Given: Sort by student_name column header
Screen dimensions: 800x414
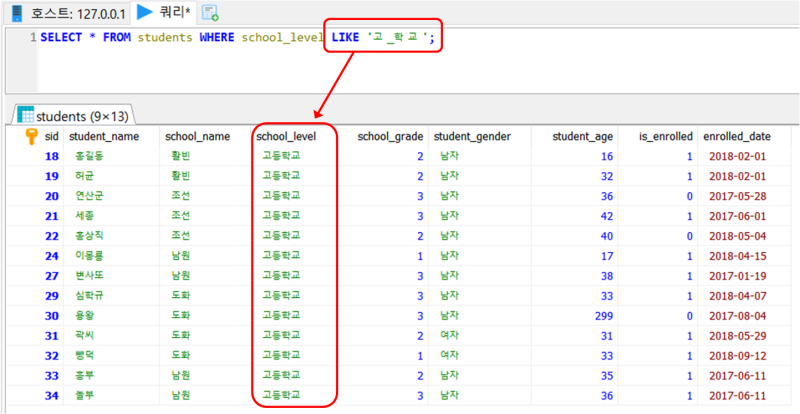Looking at the screenshot, I should click(x=104, y=137).
